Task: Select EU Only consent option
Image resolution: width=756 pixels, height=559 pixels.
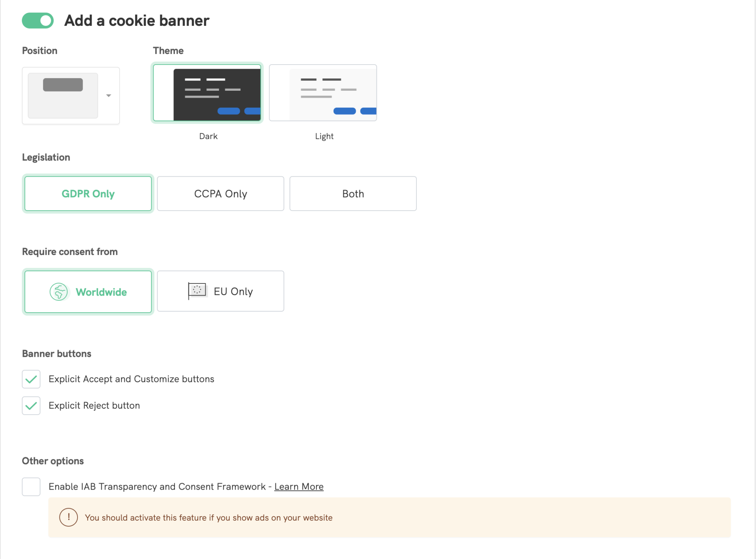Action: (x=233, y=291)
